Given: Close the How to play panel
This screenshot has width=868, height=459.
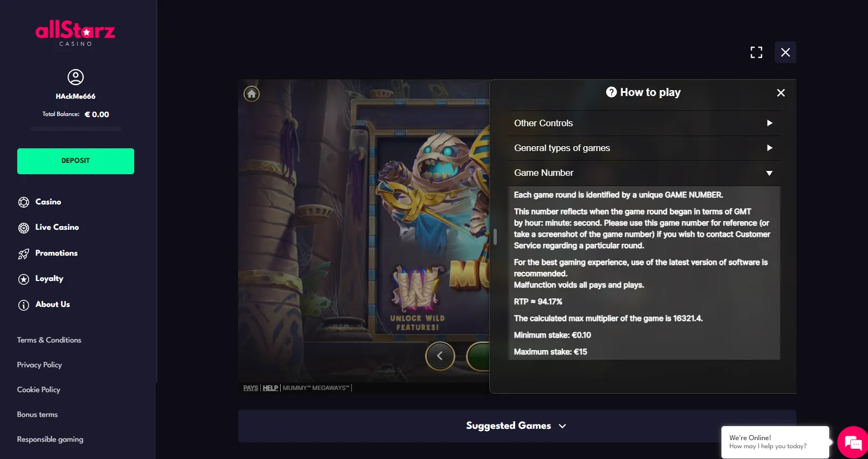Looking at the screenshot, I should (781, 93).
